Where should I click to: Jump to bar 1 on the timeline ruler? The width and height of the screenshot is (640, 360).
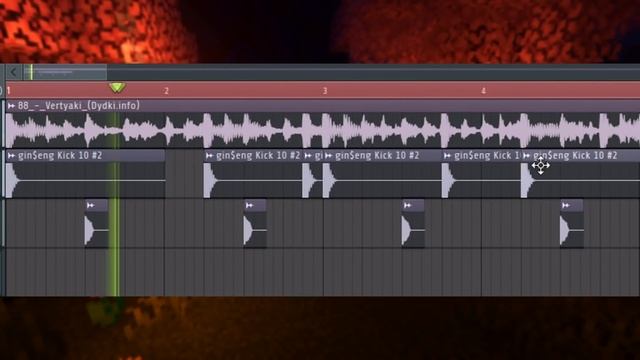click(x=9, y=91)
